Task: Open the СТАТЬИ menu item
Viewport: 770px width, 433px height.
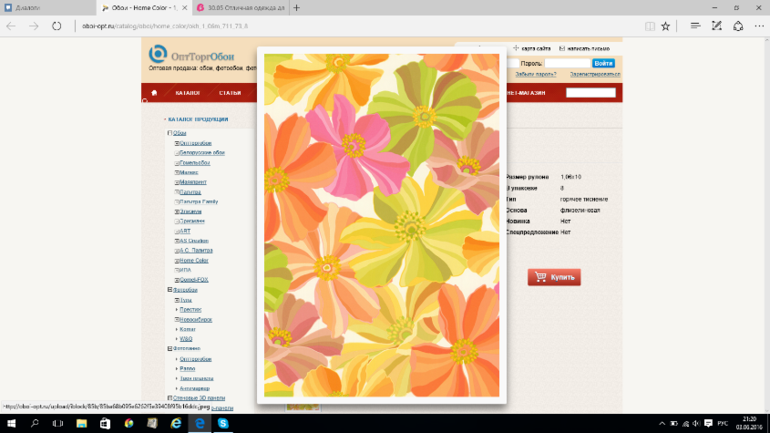Action: click(230, 93)
